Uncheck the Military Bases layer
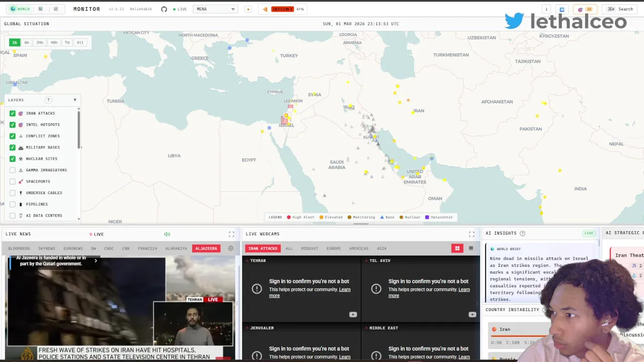 (x=13, y=147)
